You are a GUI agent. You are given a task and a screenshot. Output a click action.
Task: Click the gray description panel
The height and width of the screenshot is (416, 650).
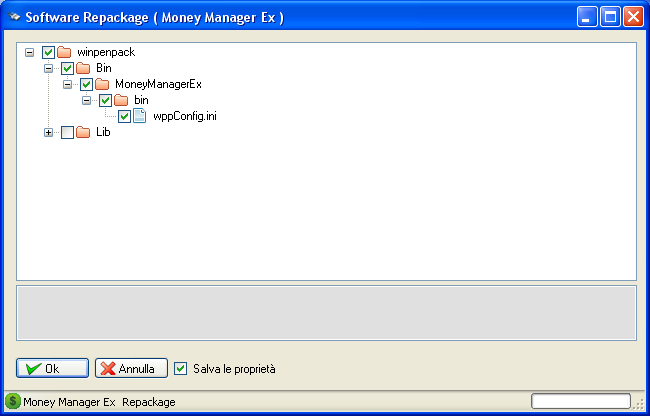tap(326, 313)
